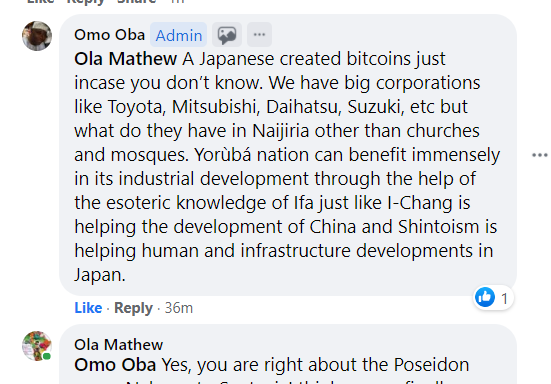Like Omo Oba's comment via blue Like link

coord(88,308)
